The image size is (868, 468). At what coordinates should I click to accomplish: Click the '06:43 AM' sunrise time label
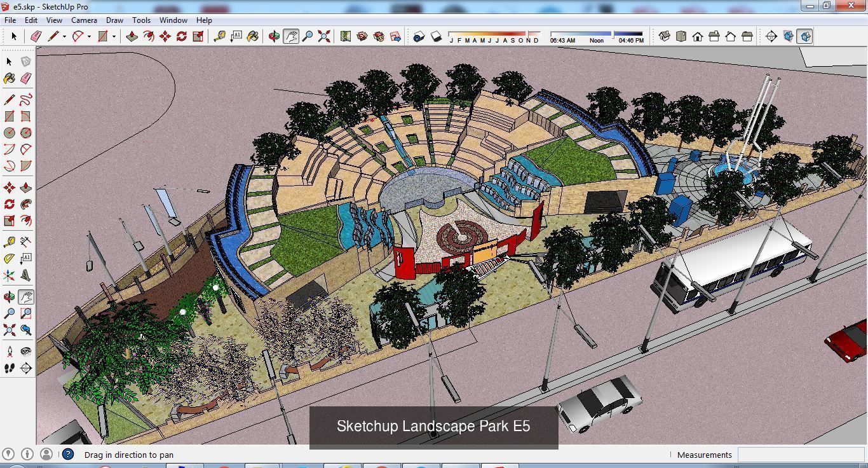(x=562, y=40)
